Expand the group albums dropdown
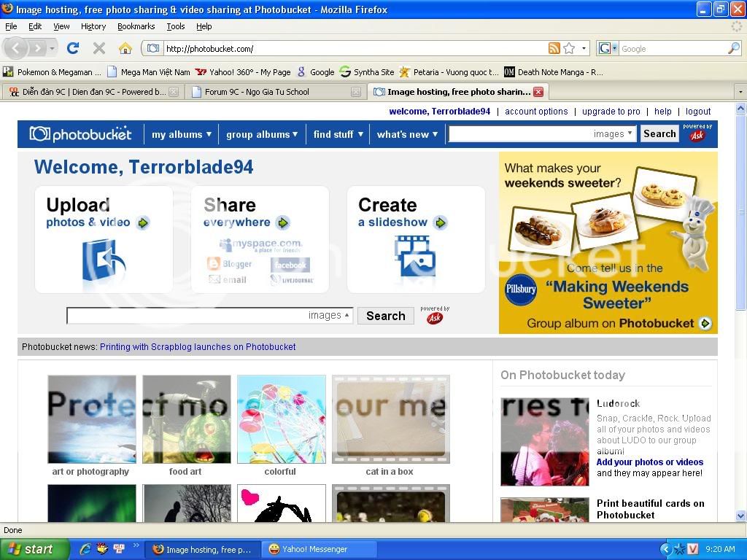 coord(262,134)
